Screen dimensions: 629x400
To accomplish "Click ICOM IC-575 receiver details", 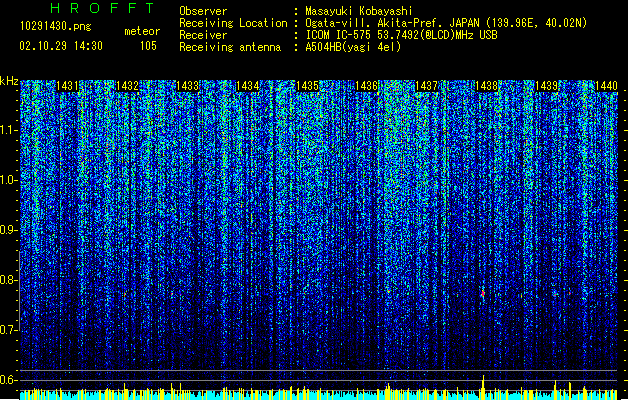I will 401,35.
